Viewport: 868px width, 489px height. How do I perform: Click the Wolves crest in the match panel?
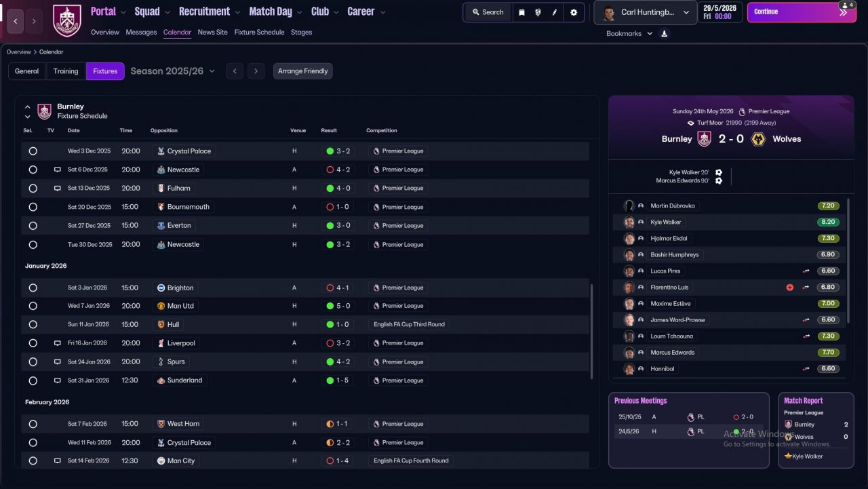click(759, 139)
